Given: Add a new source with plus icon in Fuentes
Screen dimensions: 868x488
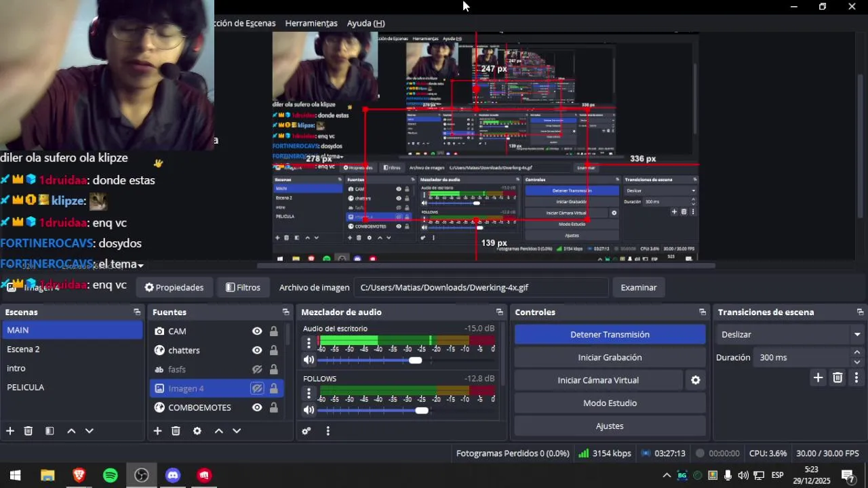Looking at the screenshot, I should click(157, 431).
